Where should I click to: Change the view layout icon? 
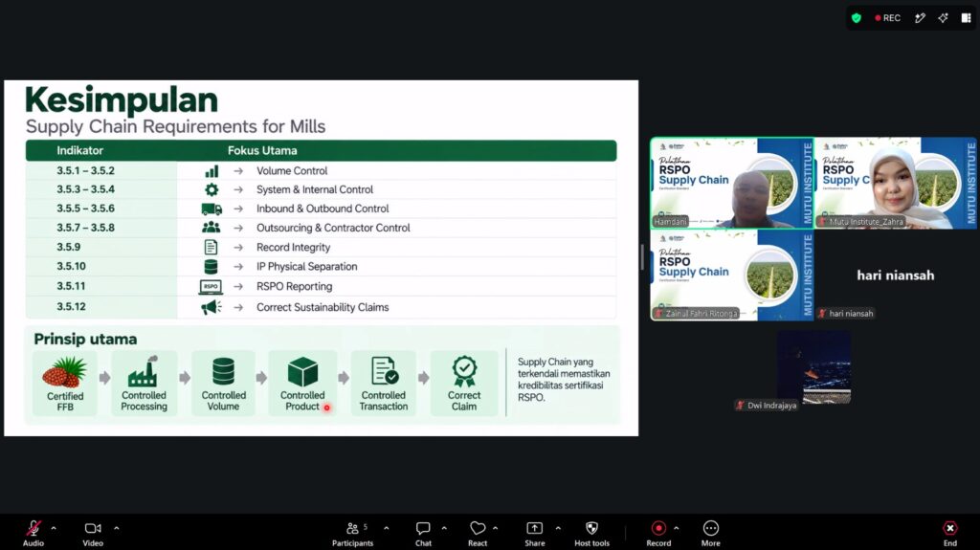coord(966,18)
